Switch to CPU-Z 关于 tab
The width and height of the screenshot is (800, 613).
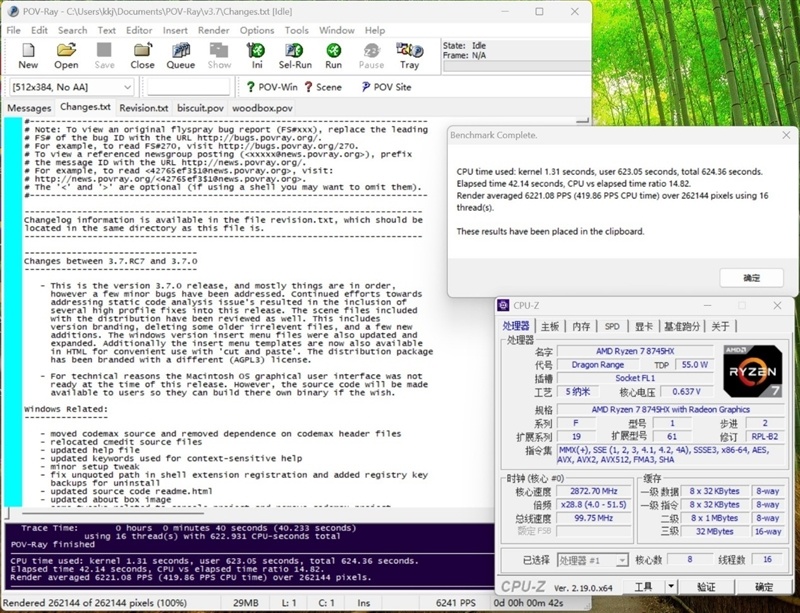coord(720,326)
